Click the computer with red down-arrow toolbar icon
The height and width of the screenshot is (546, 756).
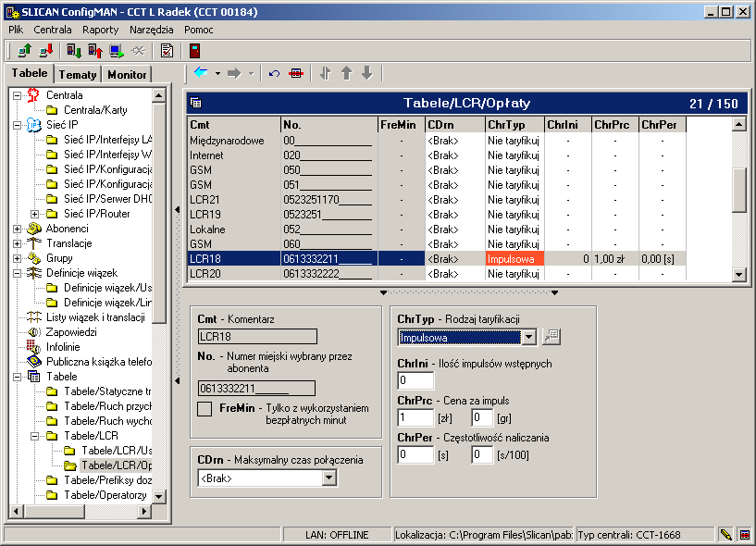[46, 50]
